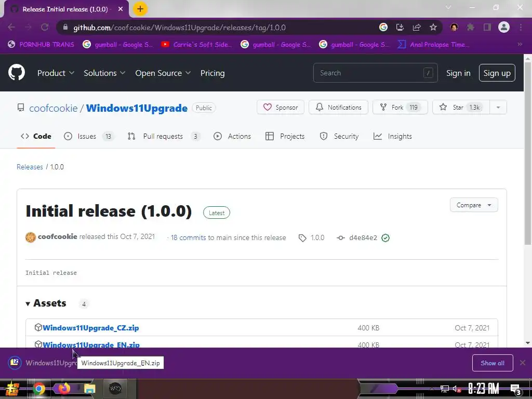The image size is (532, 399).
Task: Open Firefox from the taskbar
Action: coord(64,389)
